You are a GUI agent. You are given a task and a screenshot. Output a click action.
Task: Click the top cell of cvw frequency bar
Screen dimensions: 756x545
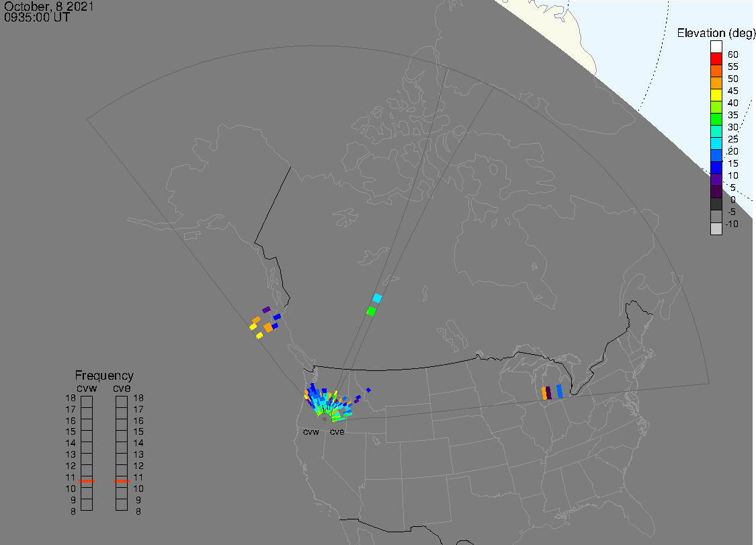87,402
